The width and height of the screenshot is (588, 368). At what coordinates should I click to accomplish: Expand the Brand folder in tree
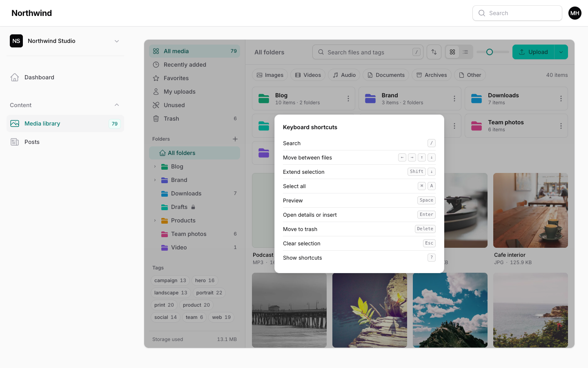155,180
